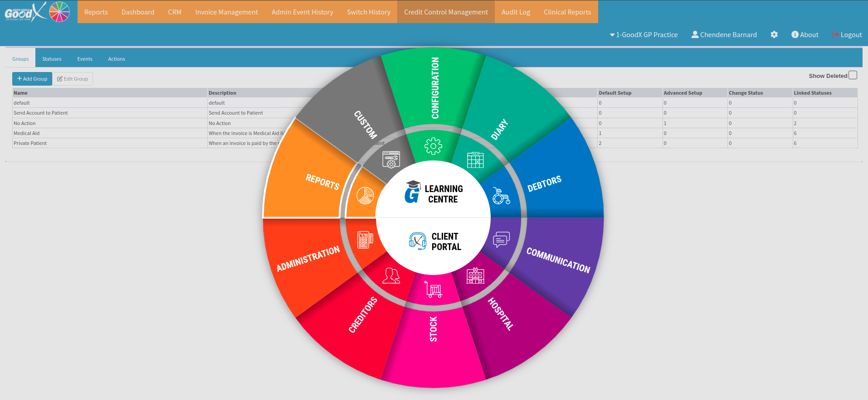Image resolution: width=868 pixels, height=400 pixels.
Task: Select the Private Patient name cell
Action: click(x=110, y=143)
